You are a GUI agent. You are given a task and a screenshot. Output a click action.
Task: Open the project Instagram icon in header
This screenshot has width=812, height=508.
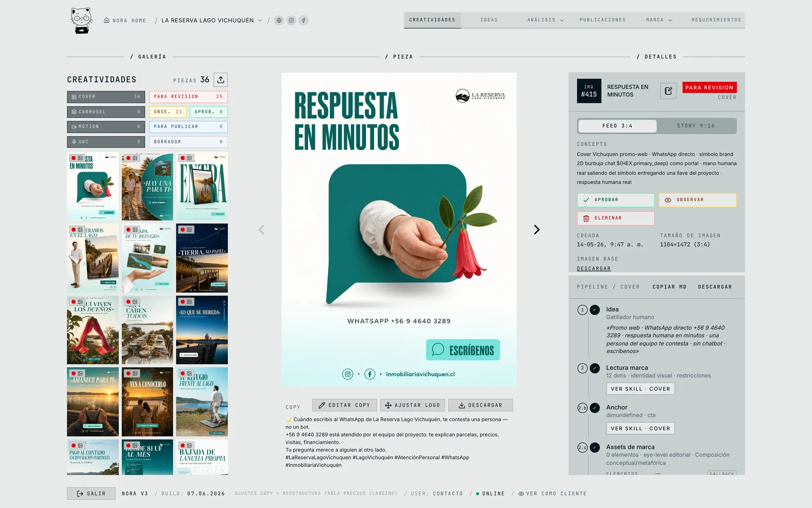tap(291, 20)
